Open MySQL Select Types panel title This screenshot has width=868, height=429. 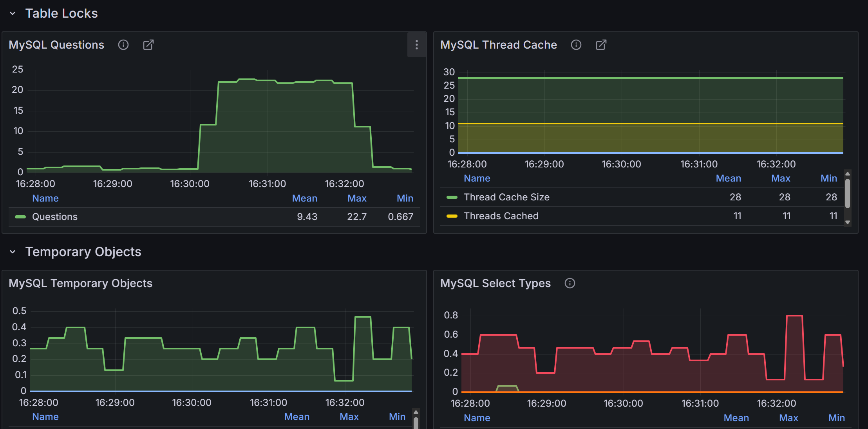(x=495, y=283)
